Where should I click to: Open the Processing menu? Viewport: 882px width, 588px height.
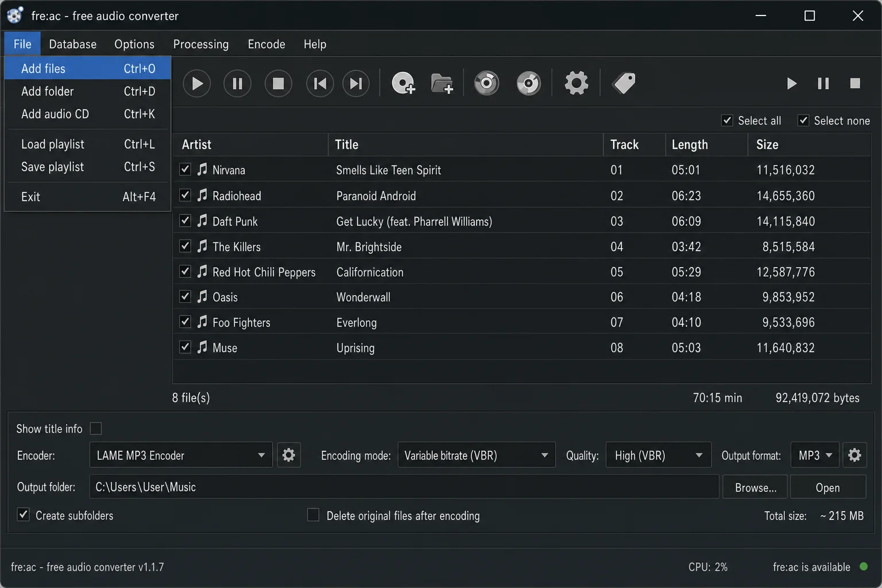click(x=201, y=44)
